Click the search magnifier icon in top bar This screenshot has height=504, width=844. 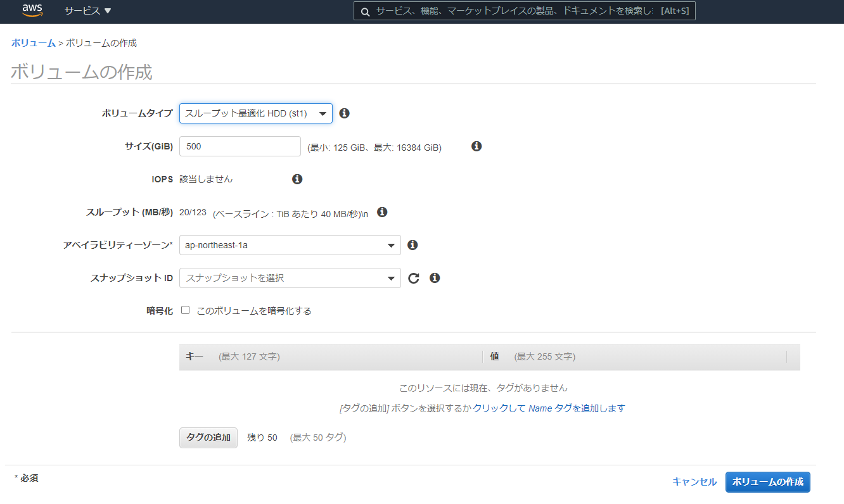click(x=364, y=11)
